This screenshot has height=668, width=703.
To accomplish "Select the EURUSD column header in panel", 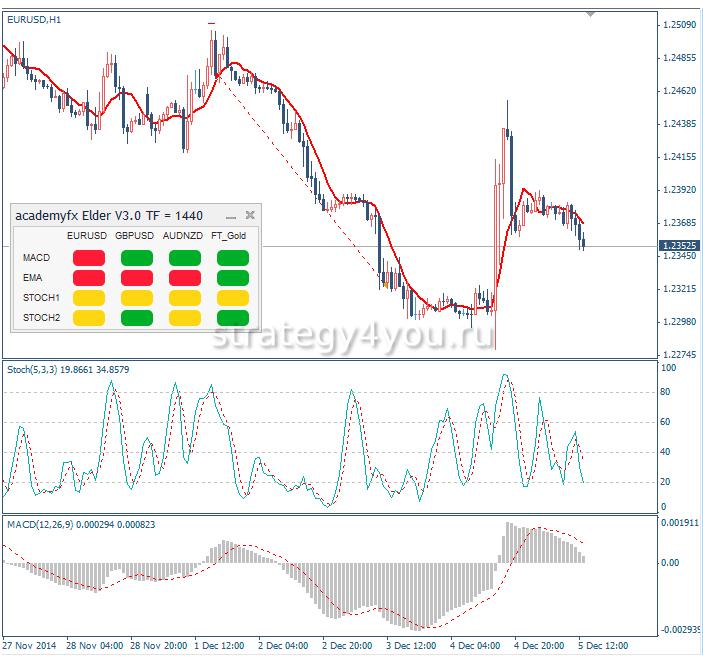I will (x=87, y=235).
